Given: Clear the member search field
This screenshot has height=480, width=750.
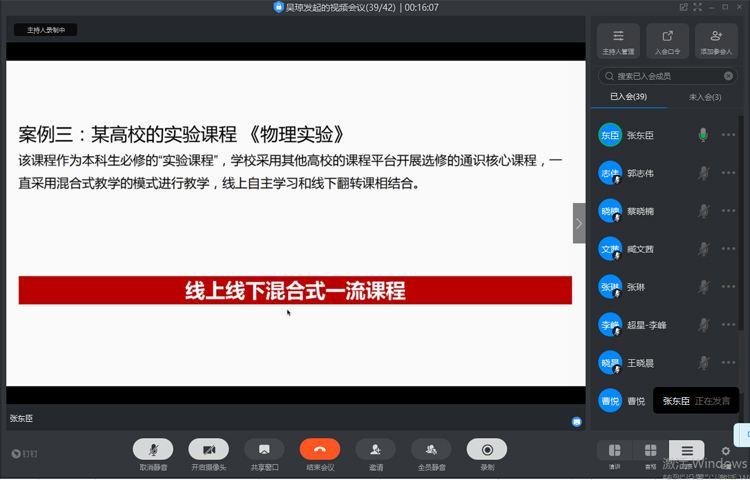Looking at the screenshot, I should pyautogui.click(x=729, y=76).
